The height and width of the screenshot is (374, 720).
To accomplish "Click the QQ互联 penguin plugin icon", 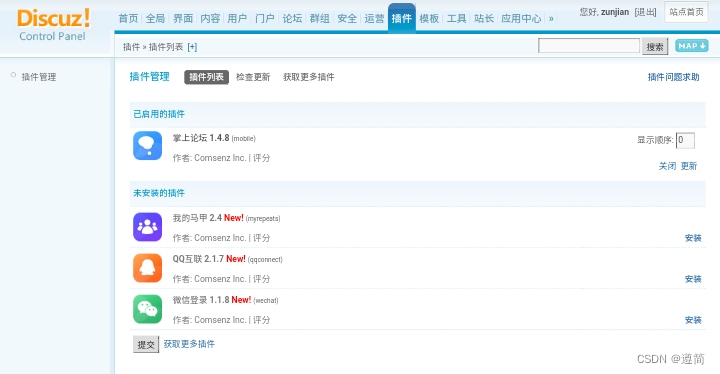I will pyautogui.click(x=147, y=268).
